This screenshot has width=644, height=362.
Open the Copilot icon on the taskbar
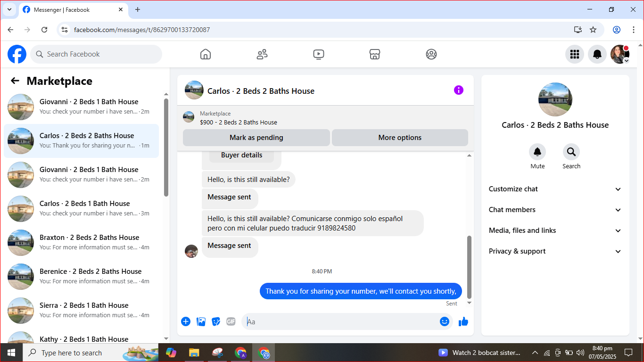(x=171, y=353)
